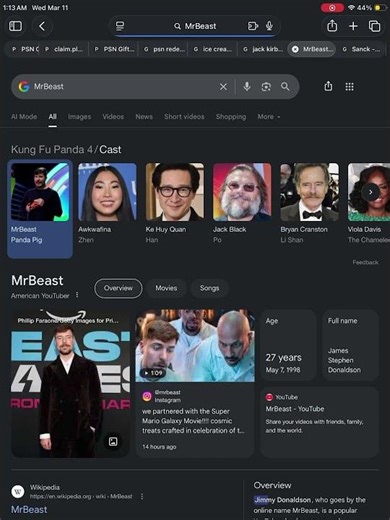Tap the microphone in the Safari address bar

click(x=269, y=26)
